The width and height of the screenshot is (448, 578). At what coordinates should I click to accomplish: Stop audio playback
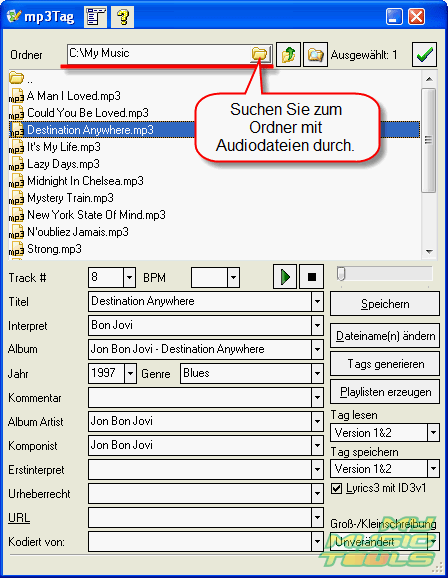(x=312, y=276)
